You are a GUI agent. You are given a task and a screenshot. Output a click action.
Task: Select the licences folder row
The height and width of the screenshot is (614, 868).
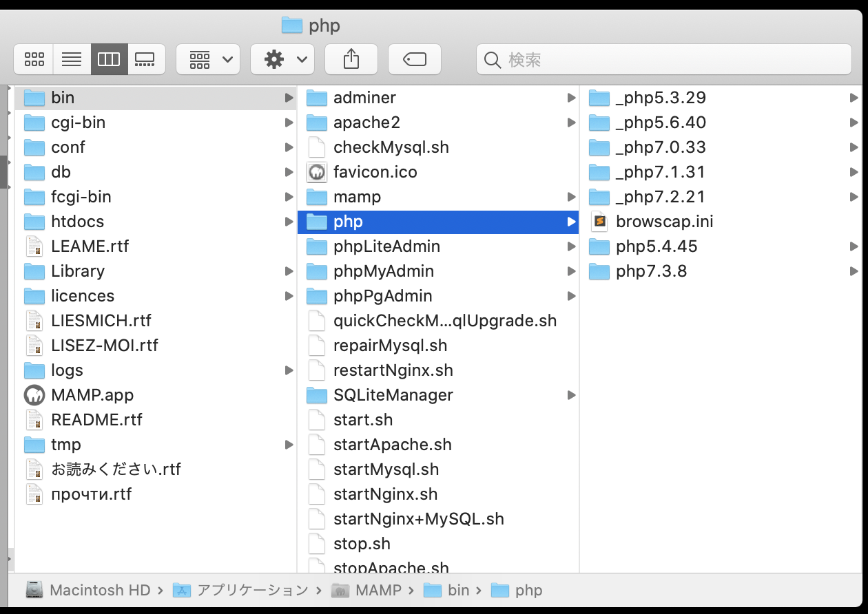click(156, 296)
